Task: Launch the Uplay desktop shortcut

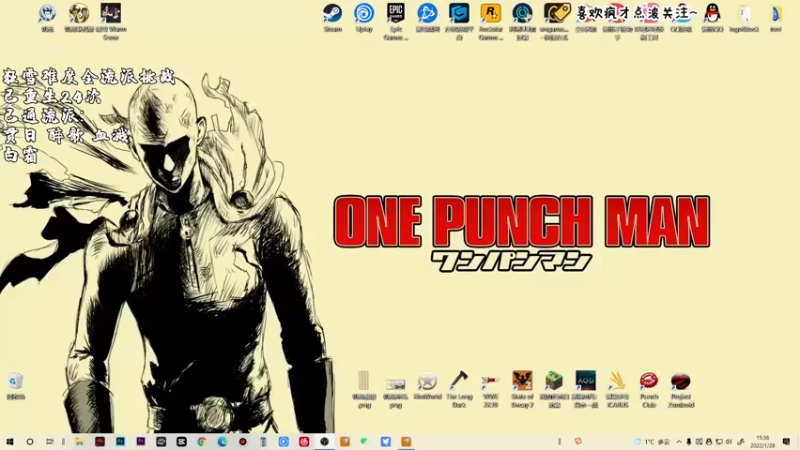Action: [x=364, y=17]
